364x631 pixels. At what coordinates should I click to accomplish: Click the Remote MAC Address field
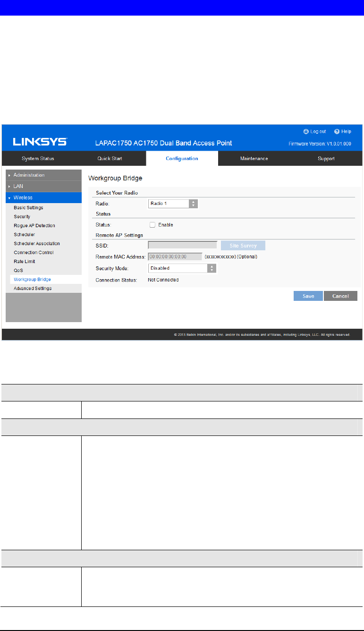click(x=175, y=257)
